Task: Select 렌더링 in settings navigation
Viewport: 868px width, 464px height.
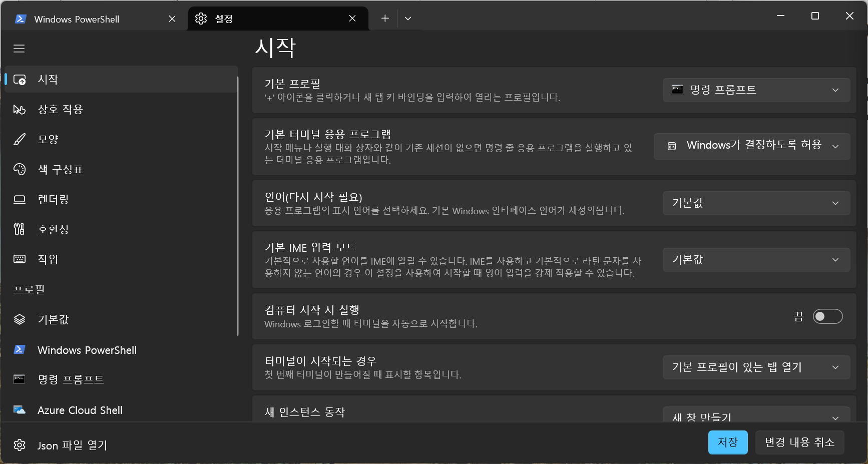Action: 121,200
